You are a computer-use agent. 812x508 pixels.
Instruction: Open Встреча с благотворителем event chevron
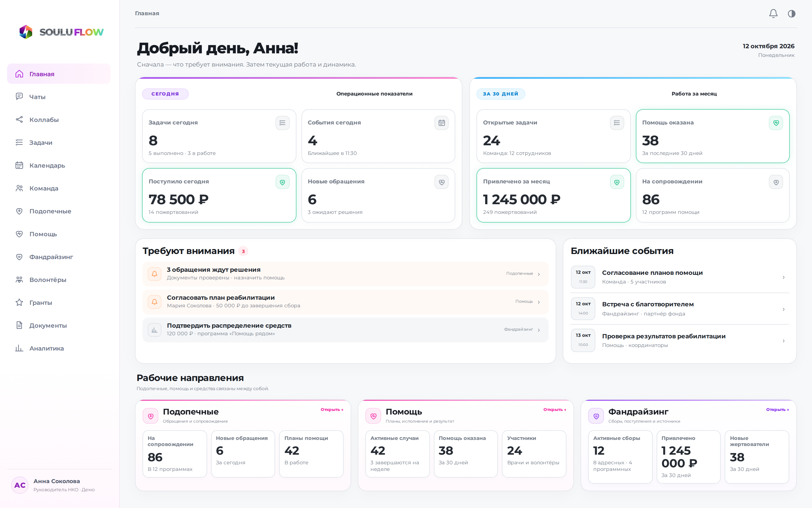pyautogui.click(x=784, y=309)
